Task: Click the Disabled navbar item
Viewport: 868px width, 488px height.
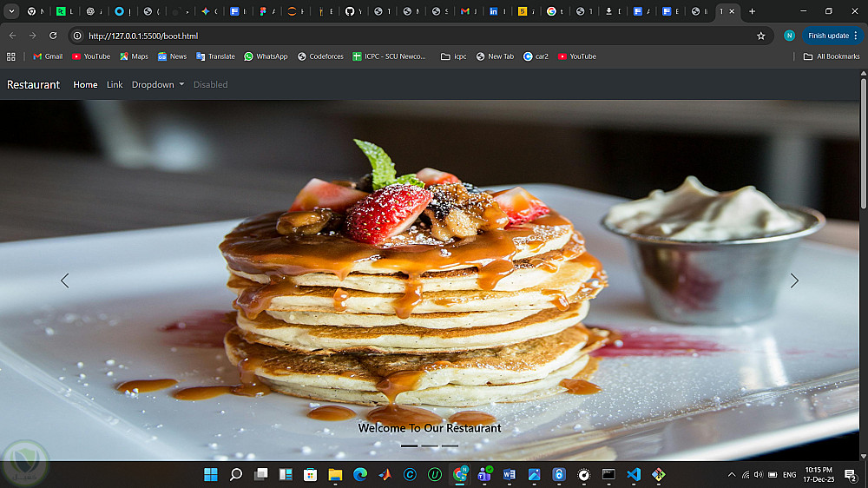Action: [210, 85]
